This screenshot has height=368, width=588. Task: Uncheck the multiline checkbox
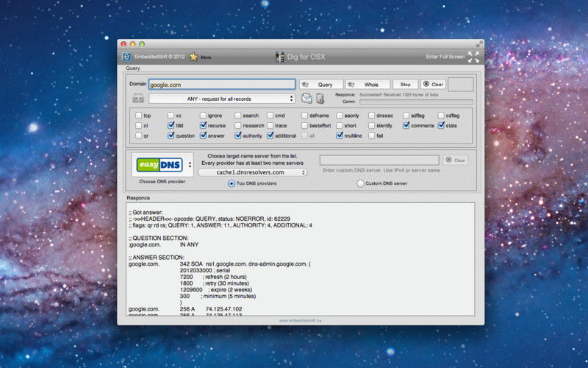click(340, 135)
